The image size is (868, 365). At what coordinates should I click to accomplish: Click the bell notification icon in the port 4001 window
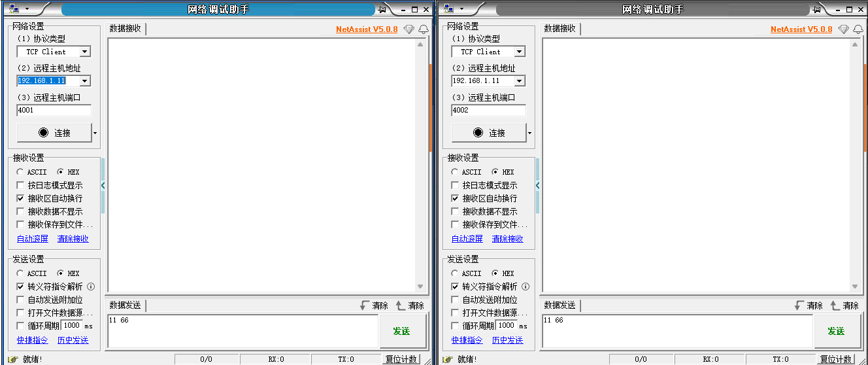(x=424, y=29)
